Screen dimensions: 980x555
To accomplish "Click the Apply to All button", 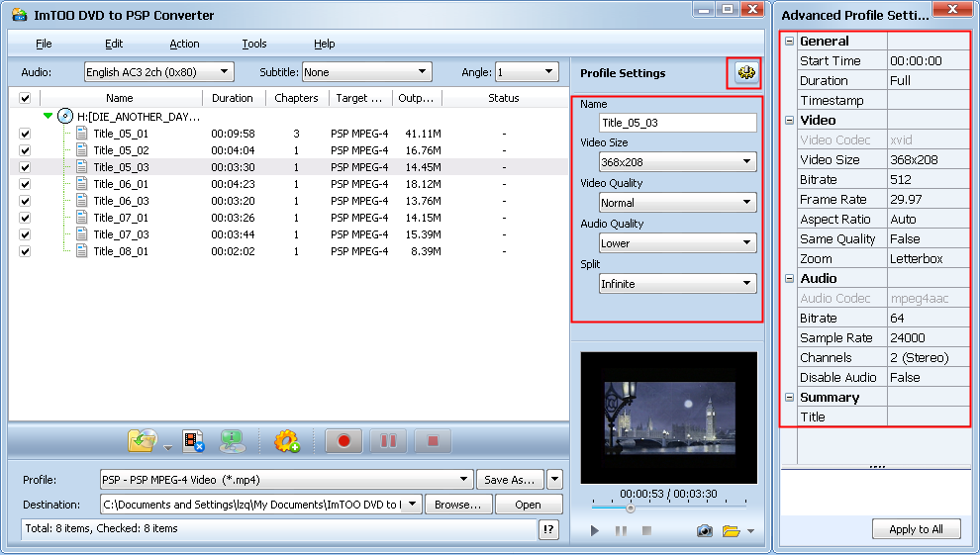I will pyautogui.click(x=916, y=528).
